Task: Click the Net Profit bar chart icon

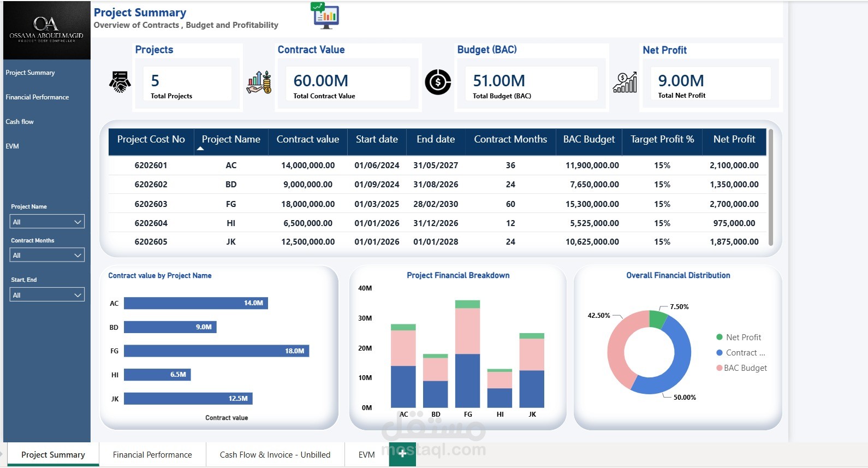Action: (x=625, y=82)
